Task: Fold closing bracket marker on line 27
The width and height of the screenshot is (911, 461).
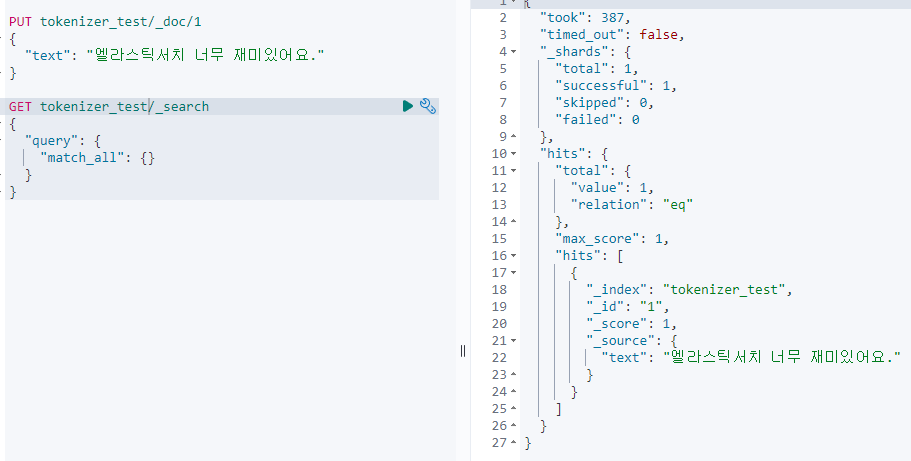Action: pyautogui.click(x=514, y=442)
